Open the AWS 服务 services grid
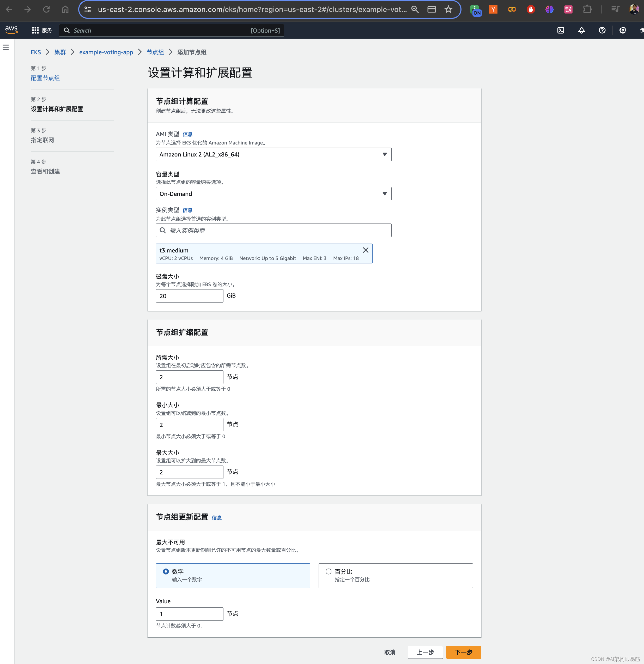 pos(42,30)
